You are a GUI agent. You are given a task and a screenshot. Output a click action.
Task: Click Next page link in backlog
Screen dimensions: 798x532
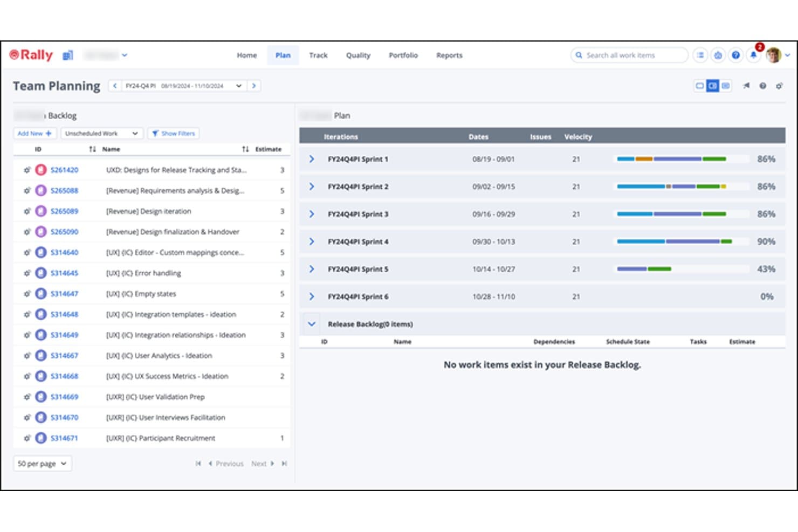pyautogui.click(x=263, y=464)
